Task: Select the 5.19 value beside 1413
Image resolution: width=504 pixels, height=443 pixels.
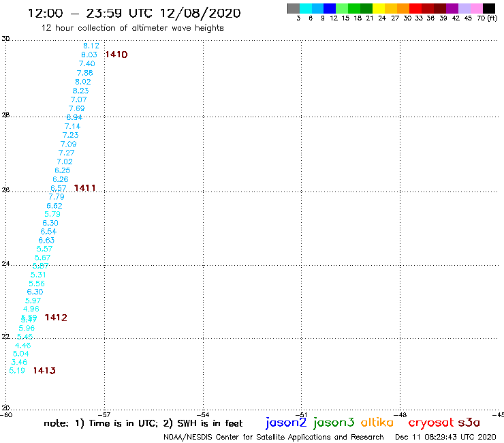Action: [x=17, y=371]
